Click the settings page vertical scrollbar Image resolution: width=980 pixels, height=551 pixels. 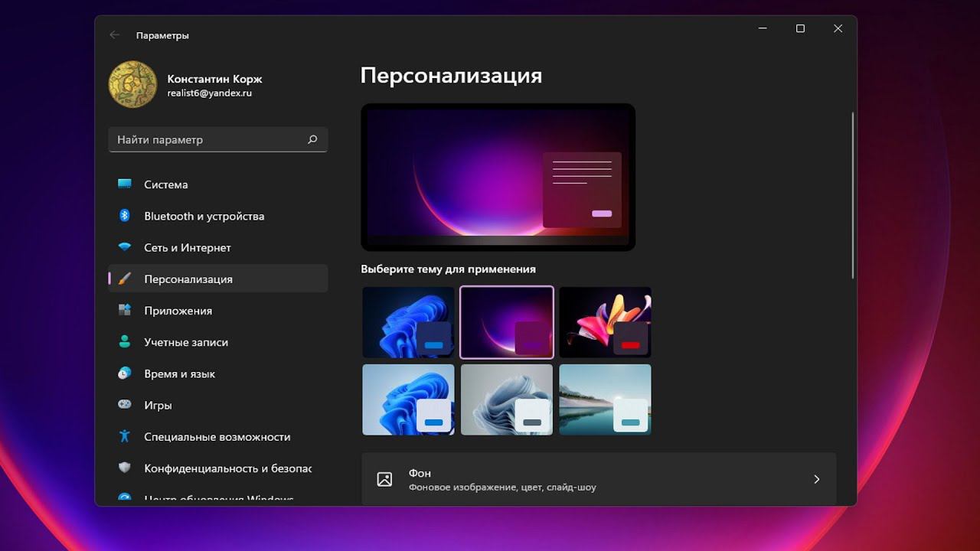point(852,196)
